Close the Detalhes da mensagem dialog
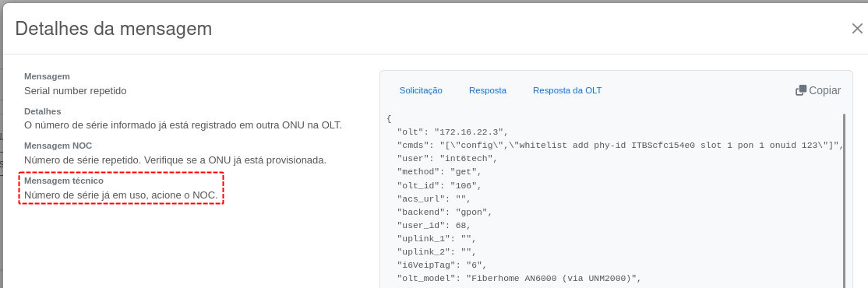Screen dimensions: 868x288 [857, 29]
